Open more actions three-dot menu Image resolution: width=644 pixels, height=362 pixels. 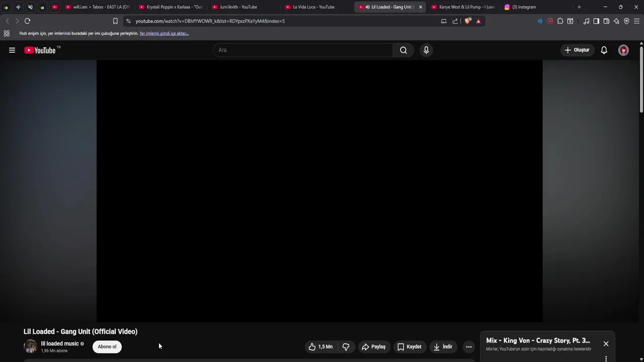[469, 346]
